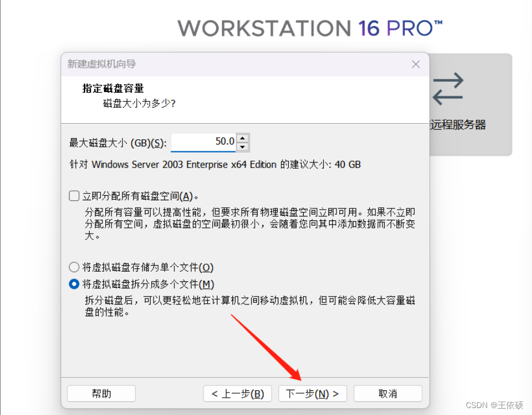The image size is (532, 415).
Task: Click the 指定磁盘容量 heading text
Action: 113,88
